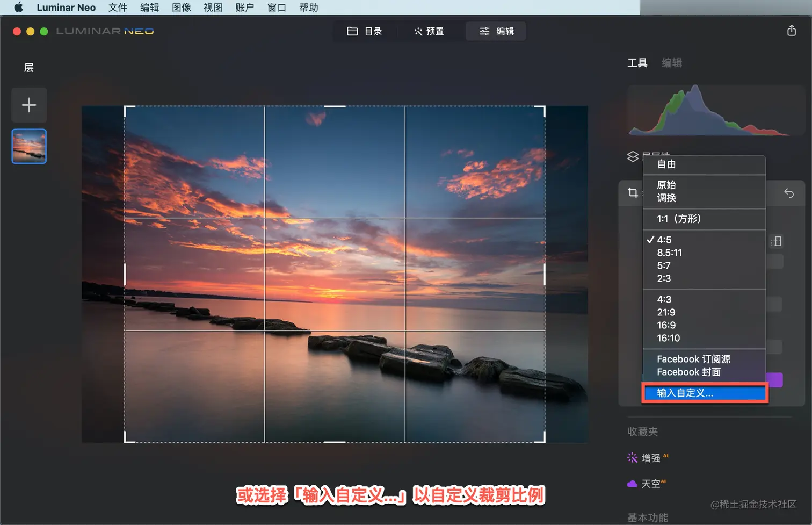Open the Apple menu
This screenshot has width=812, height=525.
tap(18, 8)
